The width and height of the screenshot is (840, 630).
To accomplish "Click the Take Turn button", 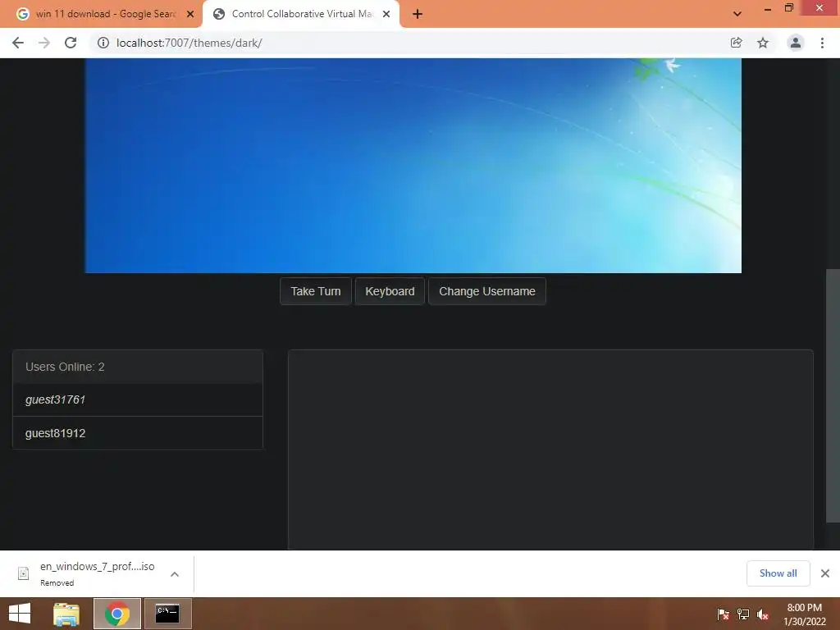I will tap(316, 291).
